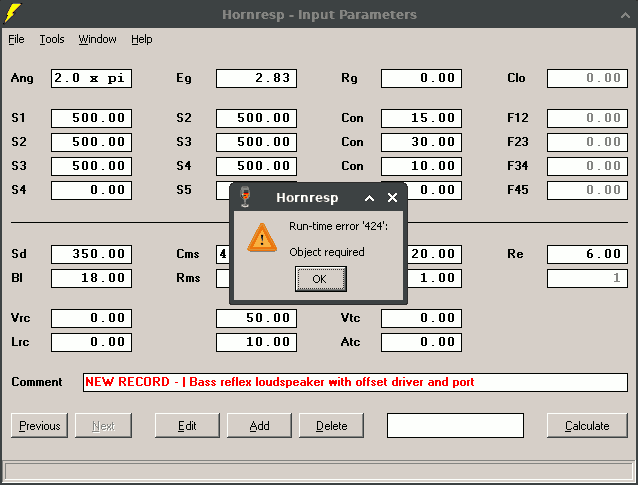Open the Window menu

click(x=97, y=39)
